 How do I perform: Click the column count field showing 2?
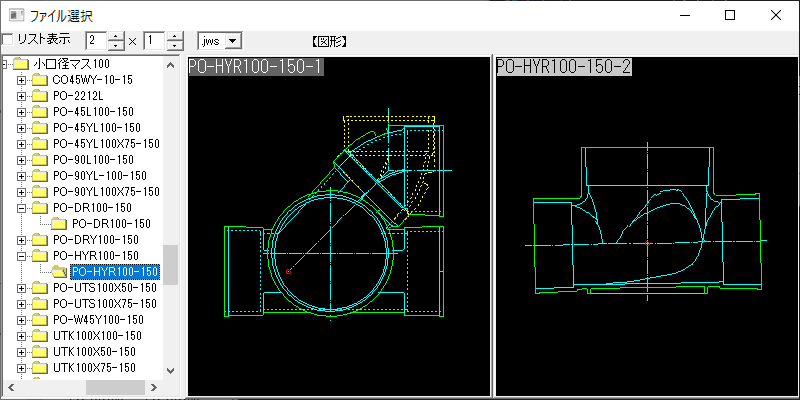[96, 41]
